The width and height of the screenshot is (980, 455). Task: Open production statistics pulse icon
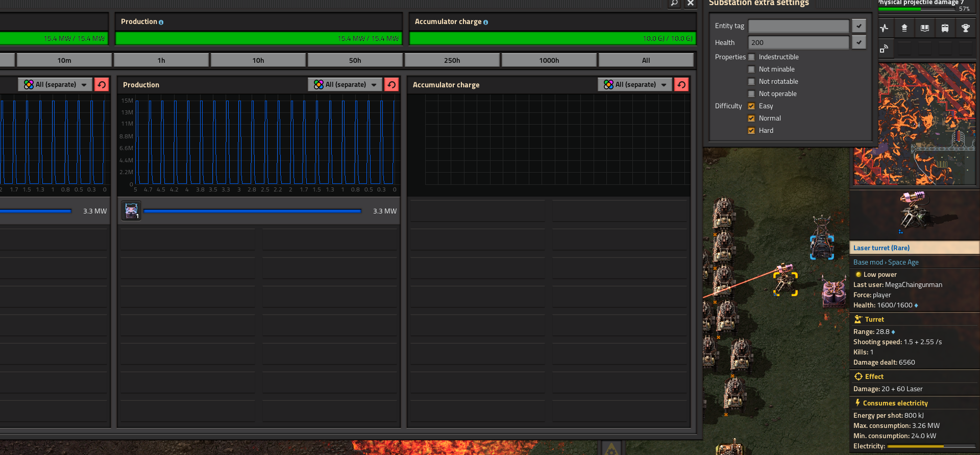point(884,28)
